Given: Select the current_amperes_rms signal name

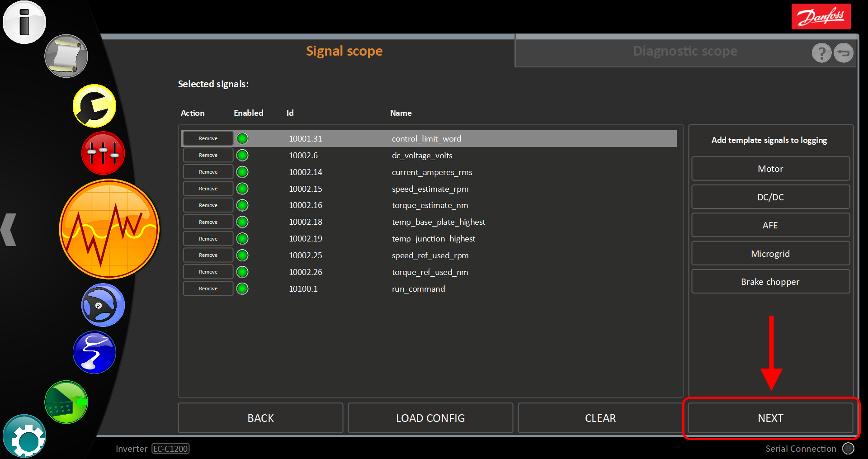Looking at the screenshot, I should point(432,172).
